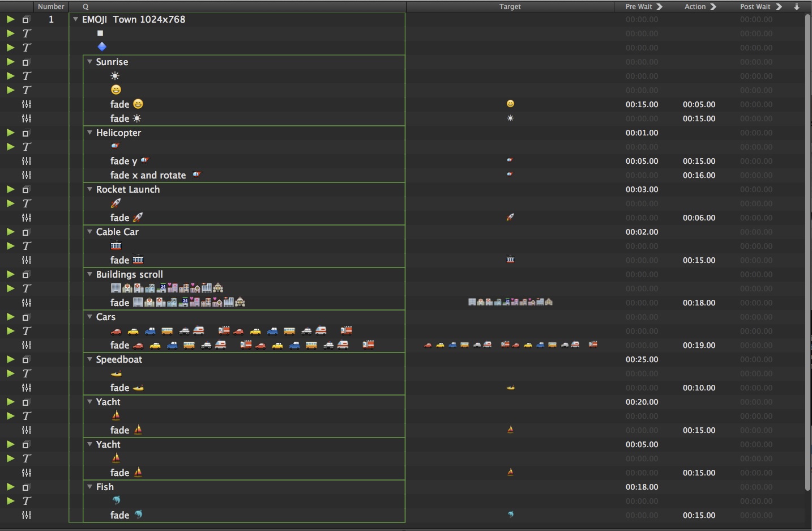Click the fade cue icon on the 'fade x and rotate' row

[x=26, y=175]
